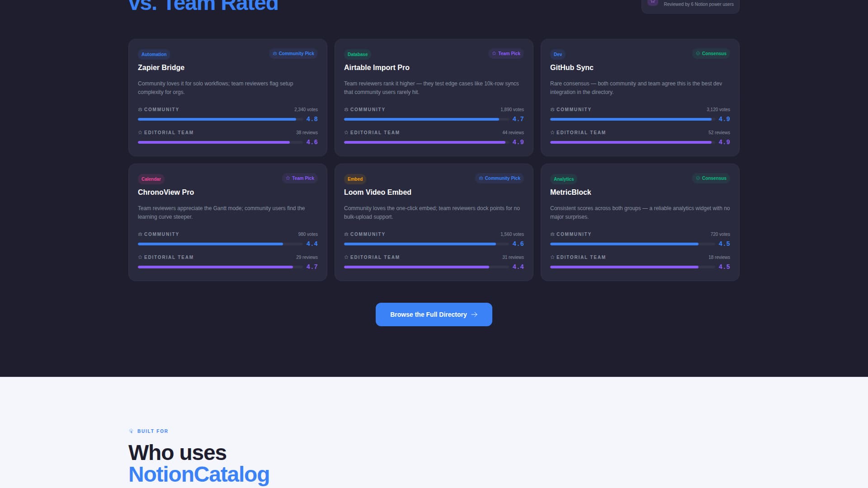
Task: Click the 3,120 votes count
Action: click(718, 109)
